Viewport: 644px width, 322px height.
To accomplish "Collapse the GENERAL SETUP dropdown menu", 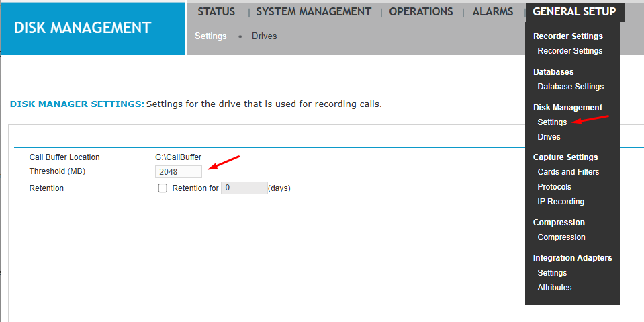I will 574,12.
